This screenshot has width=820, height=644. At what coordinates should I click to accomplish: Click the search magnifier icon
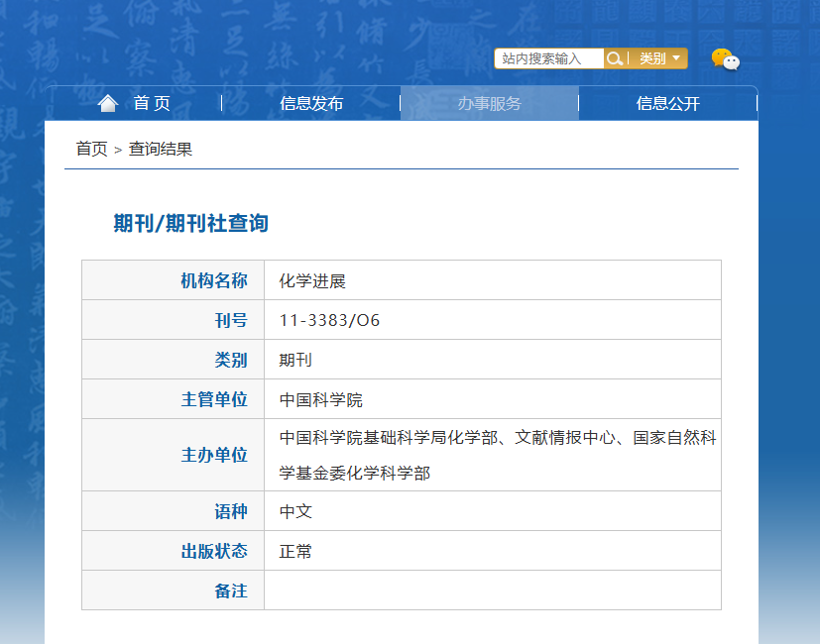pos(615,58)
